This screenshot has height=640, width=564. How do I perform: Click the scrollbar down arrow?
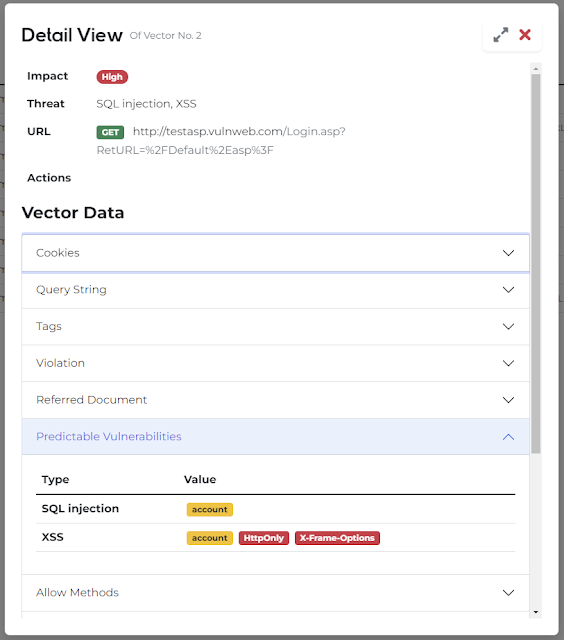pos(536,612)
